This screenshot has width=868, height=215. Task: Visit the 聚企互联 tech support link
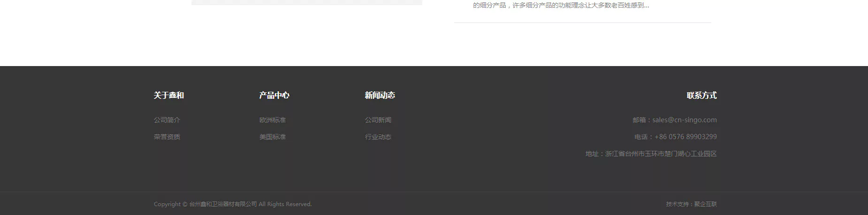706,204
